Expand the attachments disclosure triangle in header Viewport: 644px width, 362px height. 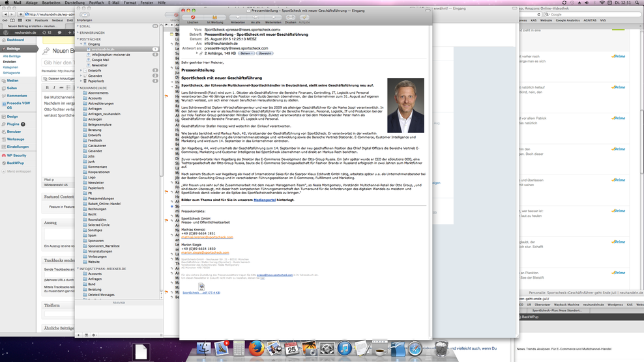pyautogui.click(x=197, y=53)
